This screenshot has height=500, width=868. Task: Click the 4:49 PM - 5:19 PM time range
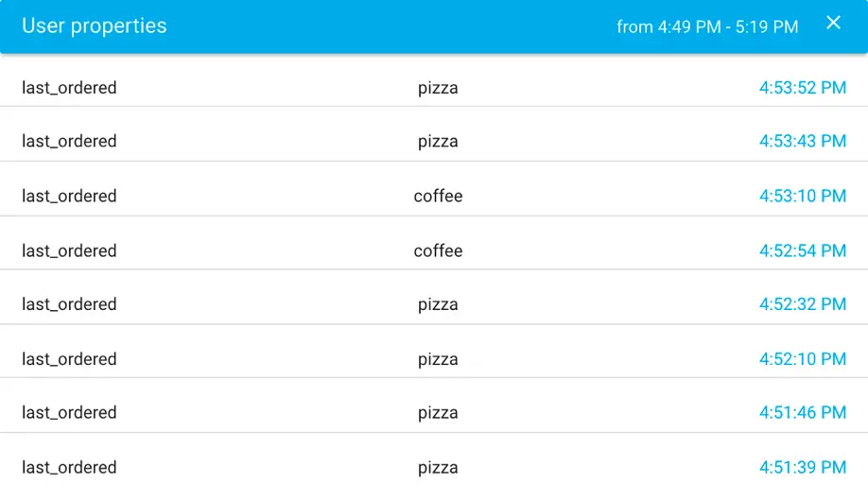(707, 26)
